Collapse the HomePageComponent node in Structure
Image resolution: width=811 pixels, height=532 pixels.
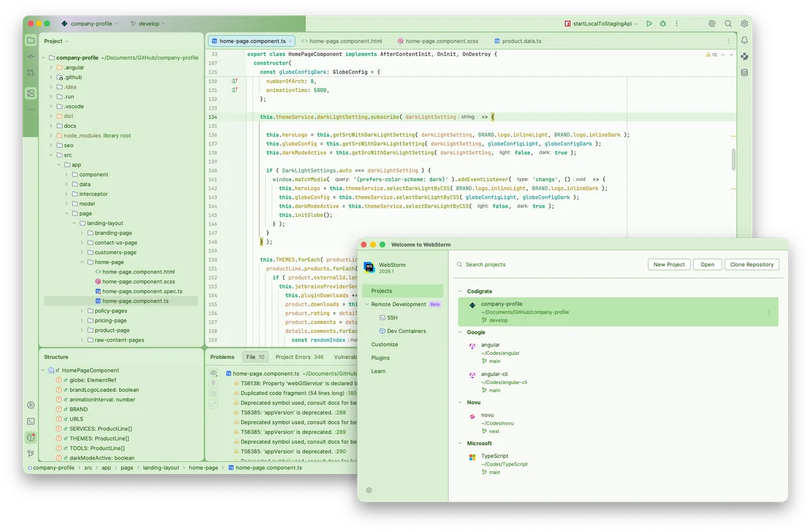(43, 370)
